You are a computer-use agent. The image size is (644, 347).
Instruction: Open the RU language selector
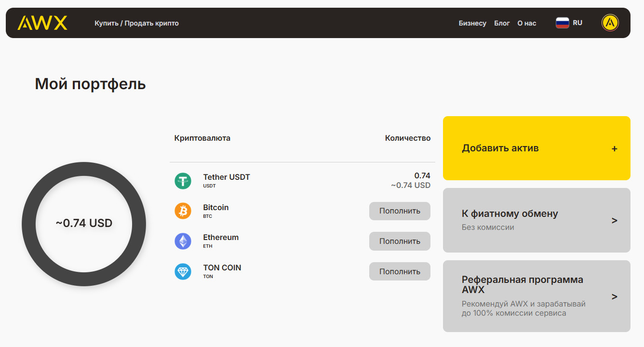point(577,23)
